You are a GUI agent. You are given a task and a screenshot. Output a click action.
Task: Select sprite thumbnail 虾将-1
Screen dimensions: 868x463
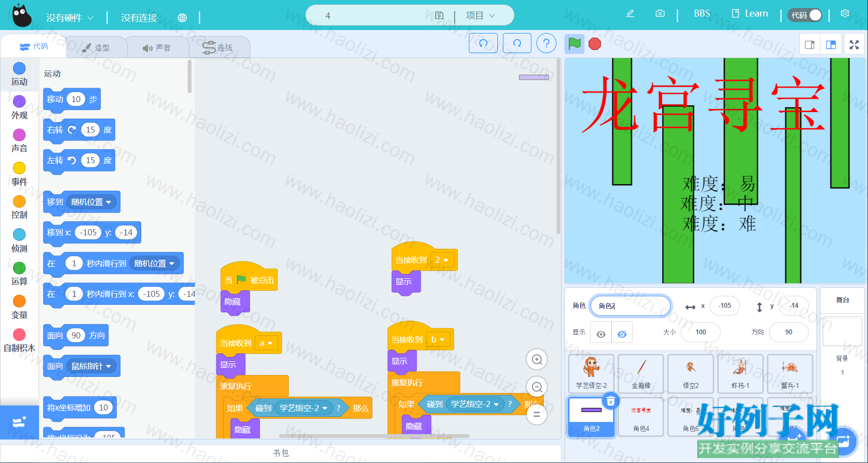(x=740, y=373)
